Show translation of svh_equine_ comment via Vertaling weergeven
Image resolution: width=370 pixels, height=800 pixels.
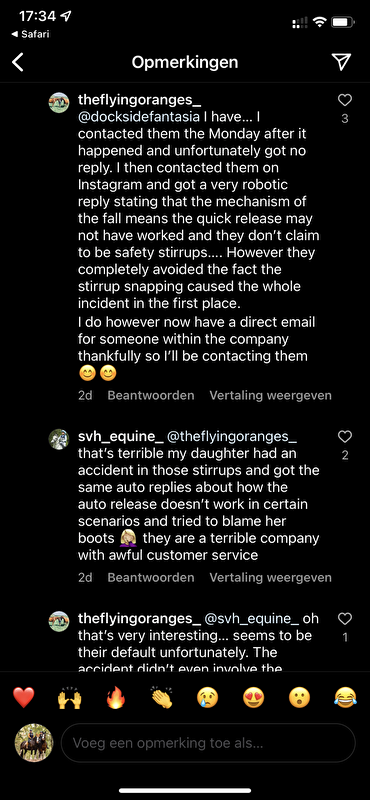coord(270,578)
